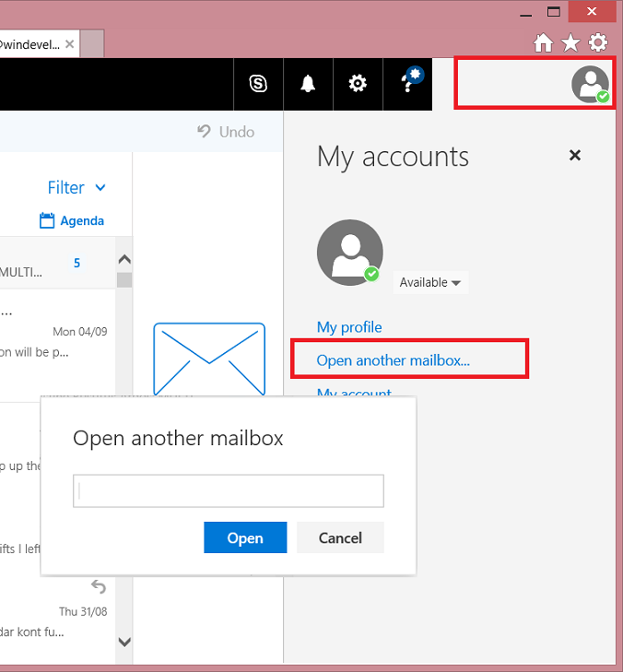Screen dimensions: 623x672
Task: Select Open another mailbox link
Action: tap(393, 360)
